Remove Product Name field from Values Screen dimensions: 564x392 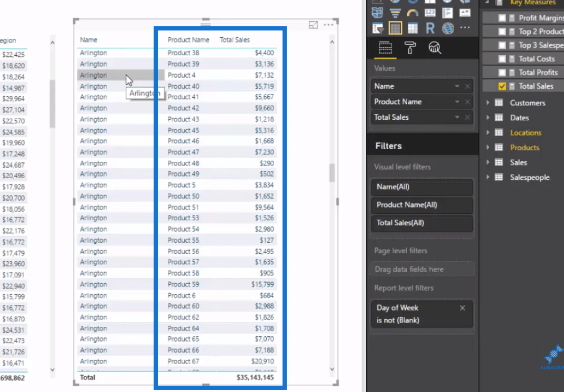pyautogui.click(x=467, y=102)
